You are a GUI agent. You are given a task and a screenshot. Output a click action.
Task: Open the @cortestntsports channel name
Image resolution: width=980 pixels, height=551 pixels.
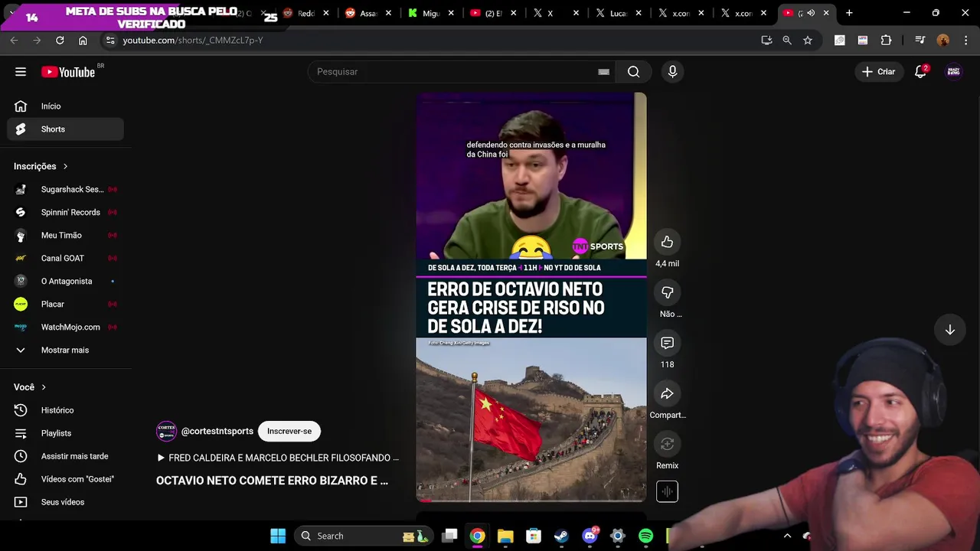(x=217, y=432)
